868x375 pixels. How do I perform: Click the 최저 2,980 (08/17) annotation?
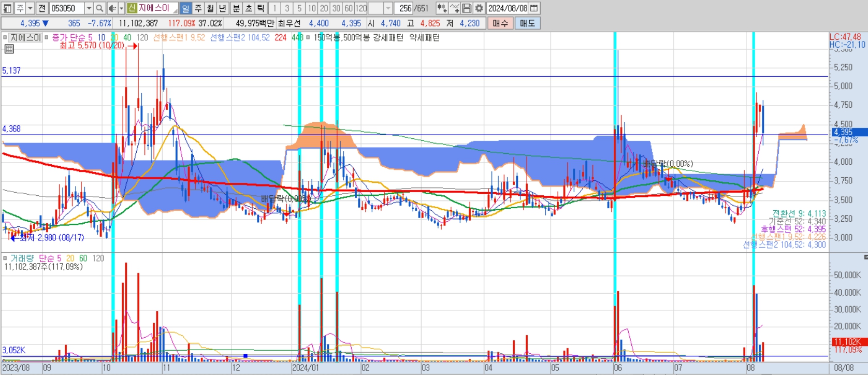click(x=52, y=237)
